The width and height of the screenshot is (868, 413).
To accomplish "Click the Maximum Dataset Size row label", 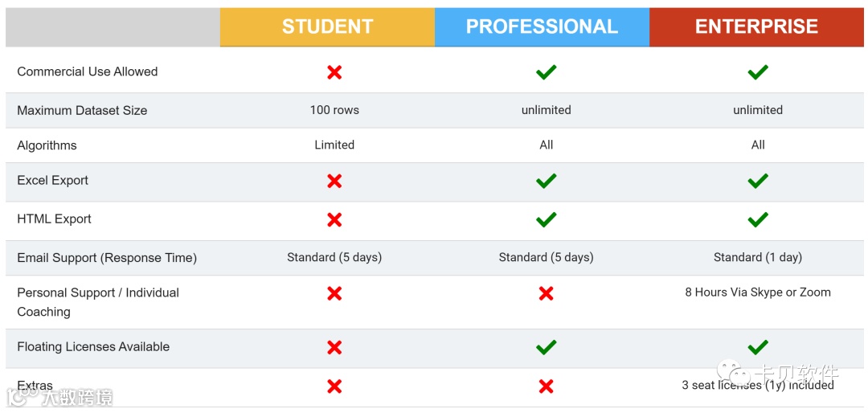I will point(82,111).
